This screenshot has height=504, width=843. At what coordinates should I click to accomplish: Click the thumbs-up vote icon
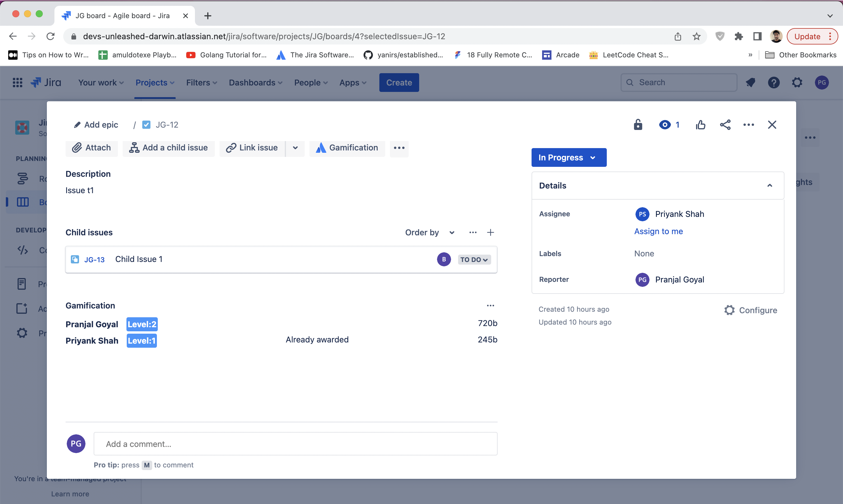tap(700, 125)
